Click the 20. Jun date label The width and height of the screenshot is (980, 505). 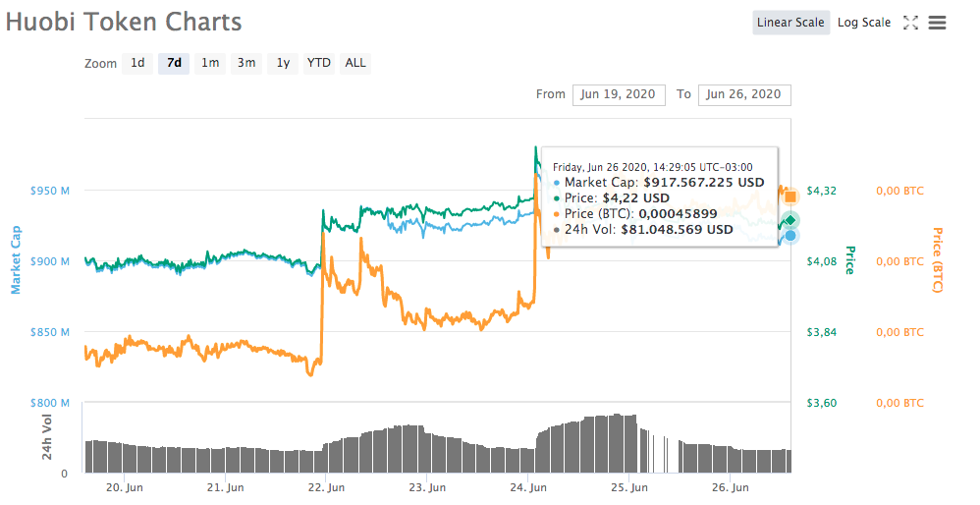point(125,487)
